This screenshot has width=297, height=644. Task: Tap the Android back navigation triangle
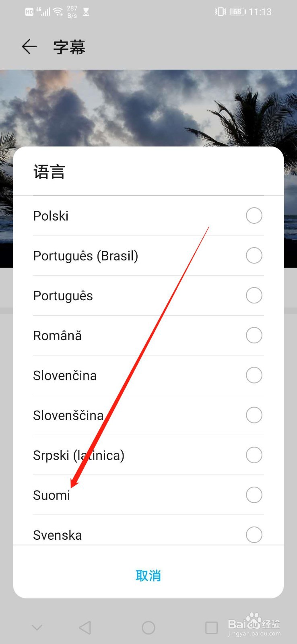(x=85, y=627)
